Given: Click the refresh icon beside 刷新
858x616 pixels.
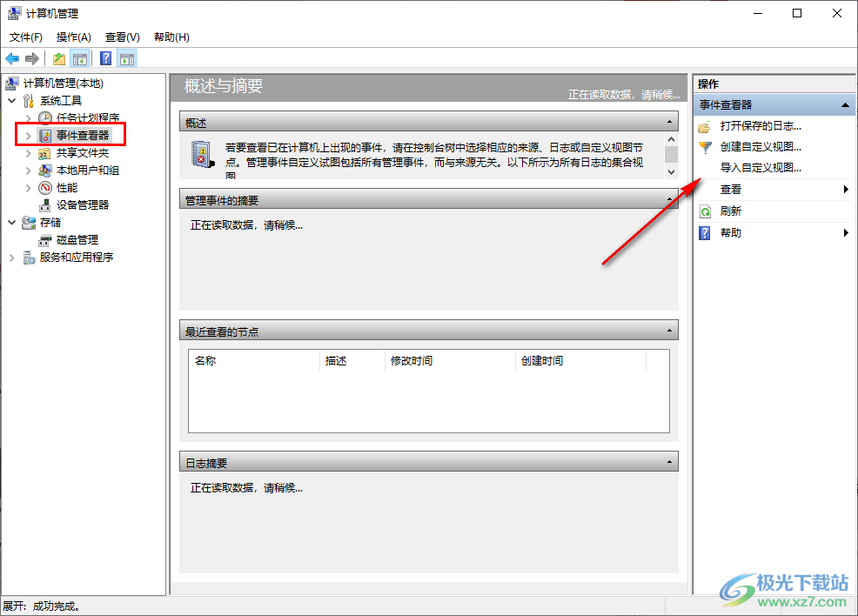Looking at the screenshot, I should coord(705,211).
